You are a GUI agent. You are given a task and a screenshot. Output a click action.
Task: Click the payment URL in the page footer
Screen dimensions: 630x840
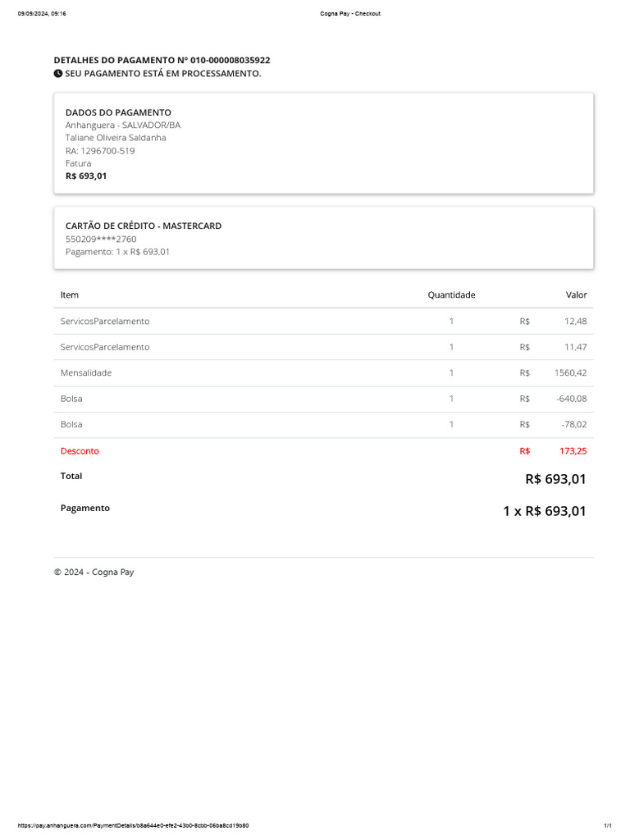coord(134,825)
